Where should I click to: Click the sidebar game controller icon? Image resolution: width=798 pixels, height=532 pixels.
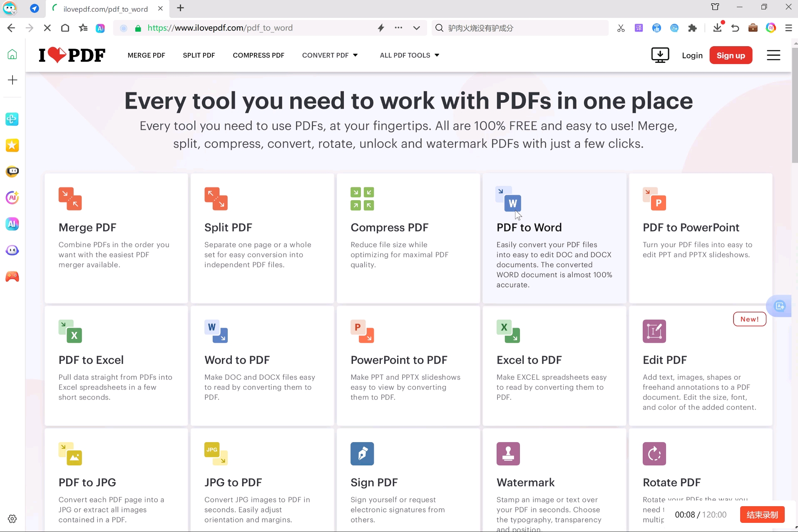pyautogui.click(x=12, y=276)
